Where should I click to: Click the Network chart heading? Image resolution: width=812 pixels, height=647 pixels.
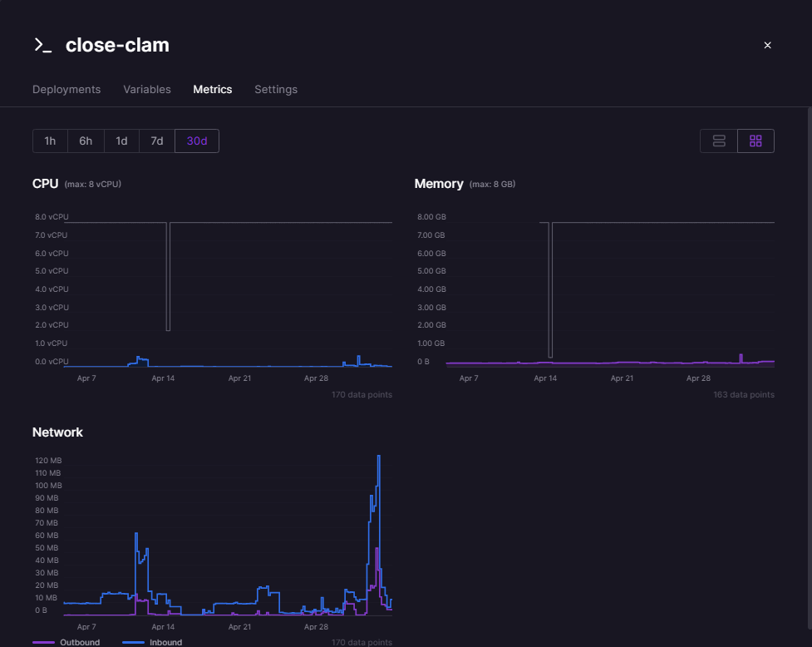pos(57,432)
